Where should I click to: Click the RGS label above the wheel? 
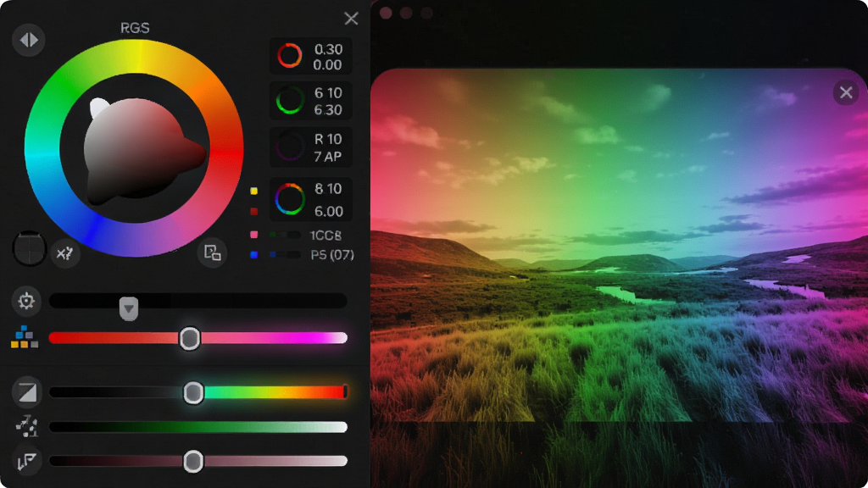click(x=135, y=28)
